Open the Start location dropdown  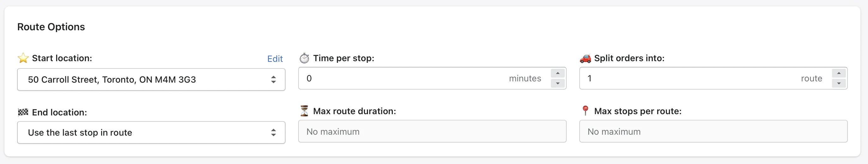pyautogui.click(x=151, y=79)
